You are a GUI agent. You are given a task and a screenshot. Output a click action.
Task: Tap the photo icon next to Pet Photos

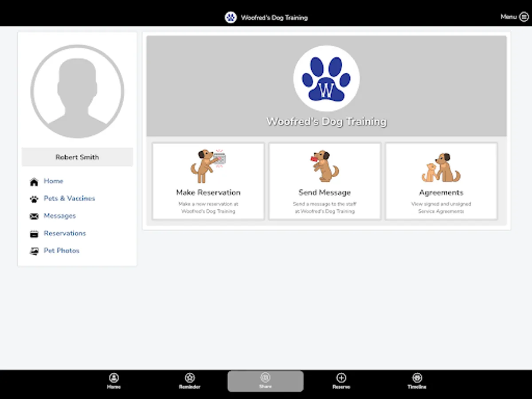click(34, 250)
